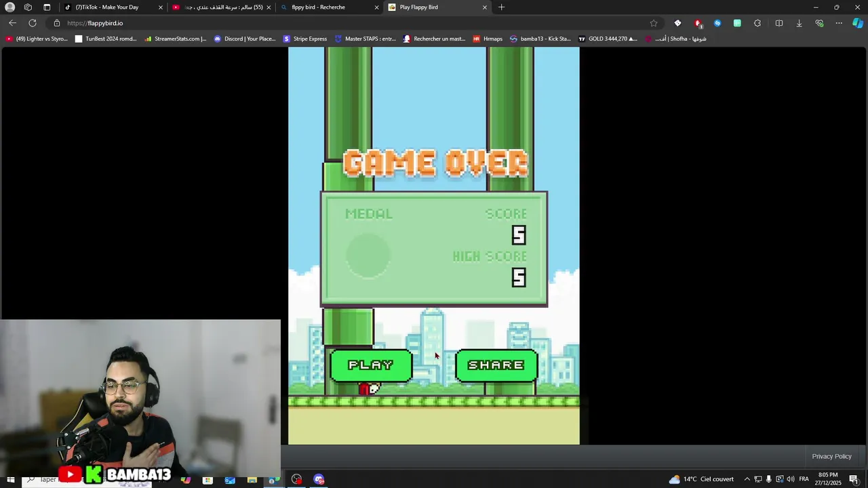Open the Copilot sidebar
Screen dimensions: 868x488
[858, 23]
